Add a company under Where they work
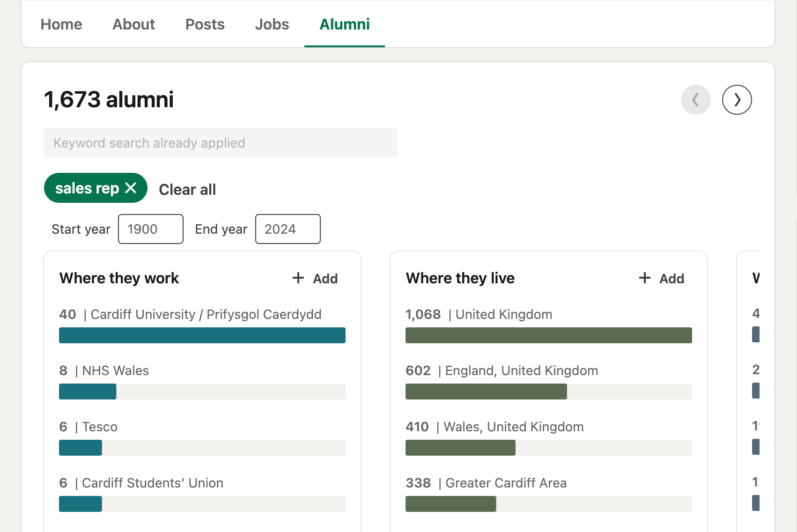The height and width of the screenshot is (532, 797). (315, 279)
